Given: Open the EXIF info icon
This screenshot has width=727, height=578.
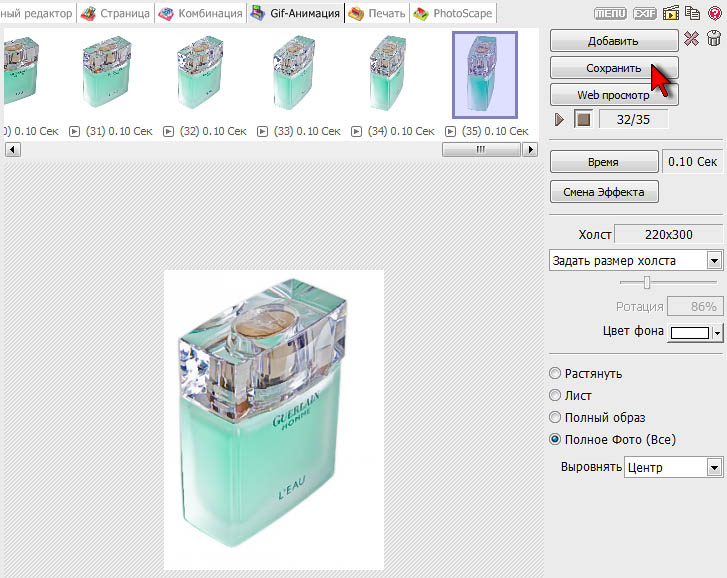Looking at the screenshot, I should point(644,13).
